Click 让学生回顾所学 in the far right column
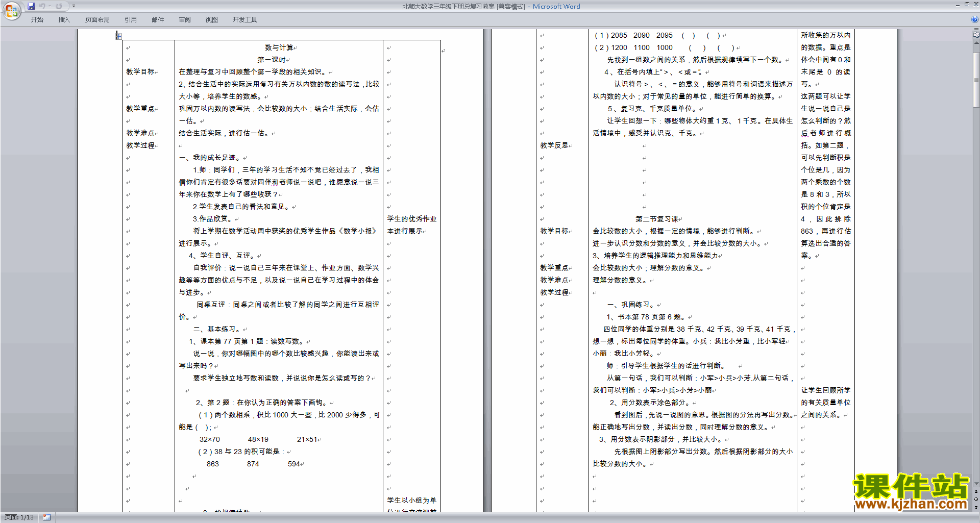The image size is (980, 523). tap(826, 390)
